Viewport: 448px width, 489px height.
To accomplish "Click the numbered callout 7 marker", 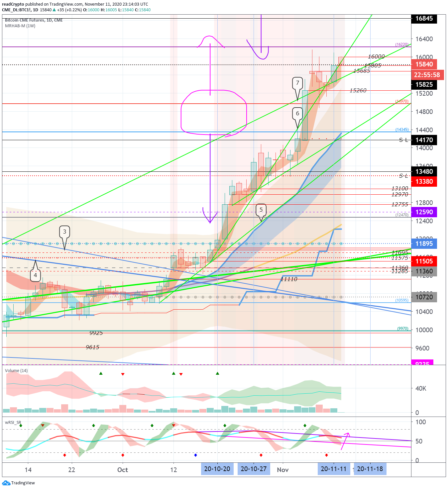I will pyautogui.click(x=297, y=83).
